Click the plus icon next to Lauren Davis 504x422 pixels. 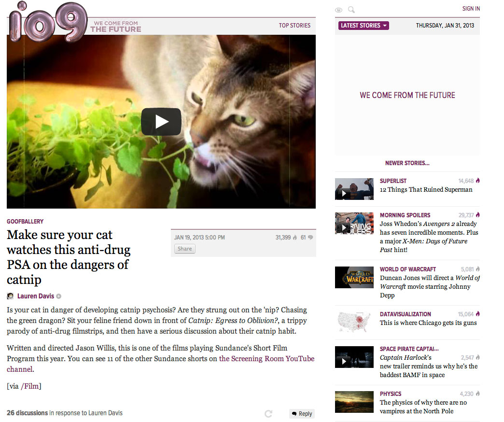(x=58, y=296)
